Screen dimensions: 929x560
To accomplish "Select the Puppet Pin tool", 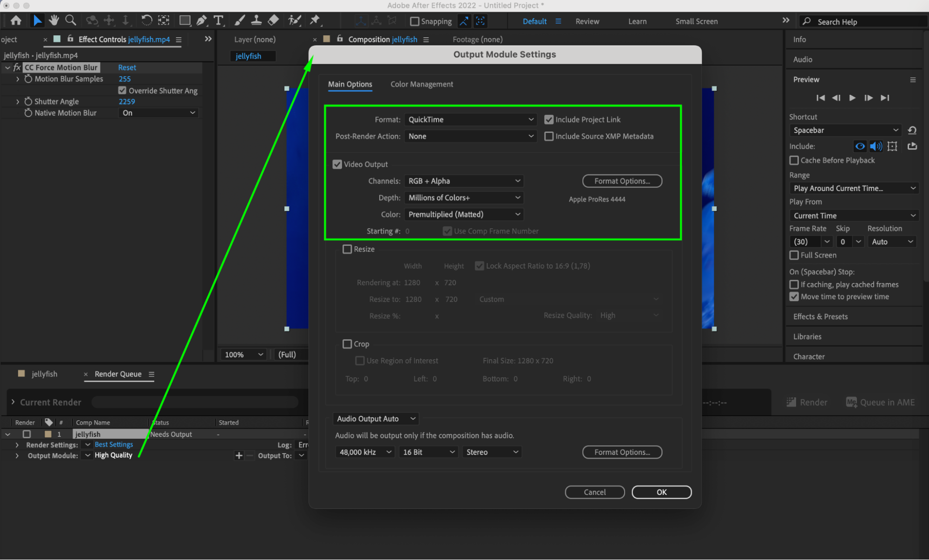I will 315,20.
